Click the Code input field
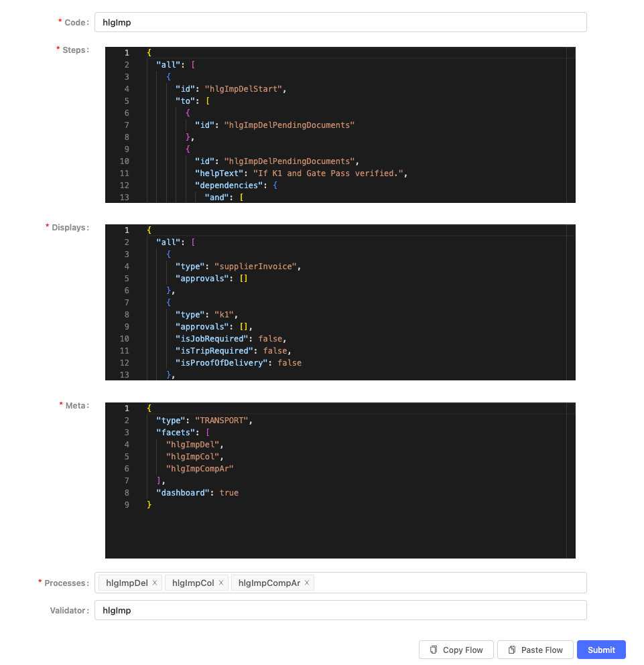This screenshot has width=644, height=665. tap(340, 23)
